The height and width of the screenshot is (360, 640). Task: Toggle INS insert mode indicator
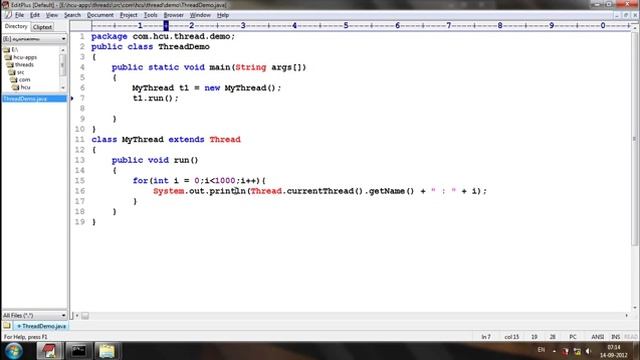pyautogui.click(x=616, y=337)
